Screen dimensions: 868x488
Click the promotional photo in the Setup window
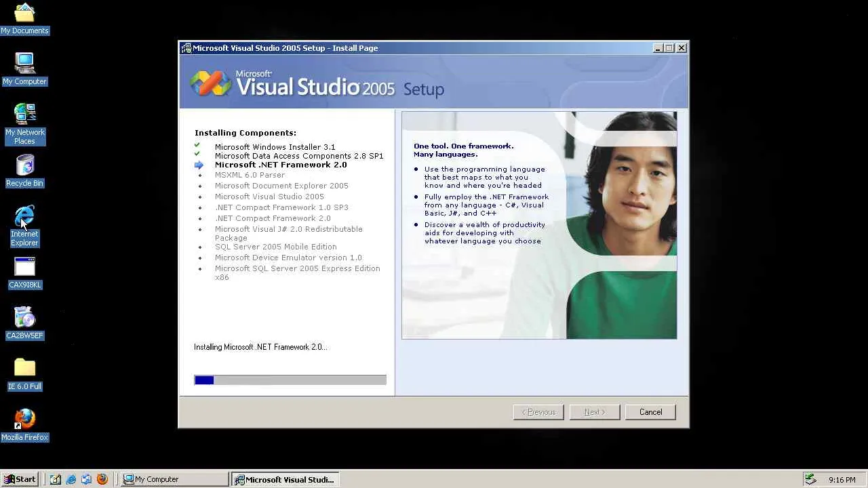(x=539, y=225)
